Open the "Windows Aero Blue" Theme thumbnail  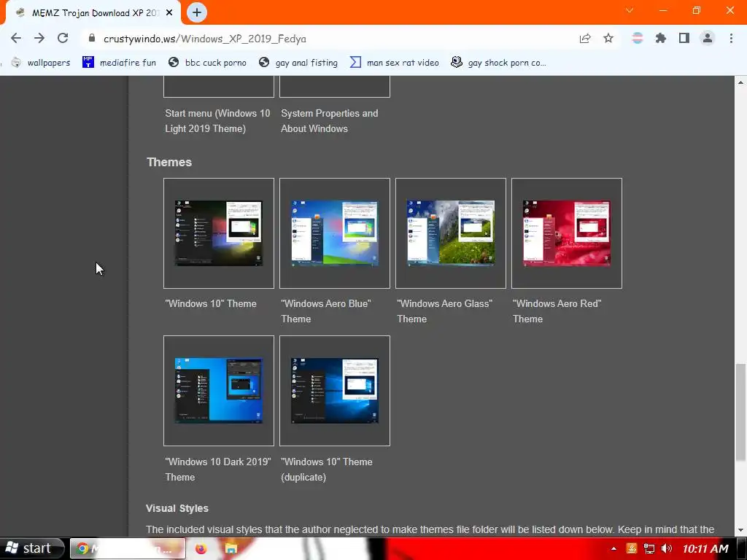(334, 233)
